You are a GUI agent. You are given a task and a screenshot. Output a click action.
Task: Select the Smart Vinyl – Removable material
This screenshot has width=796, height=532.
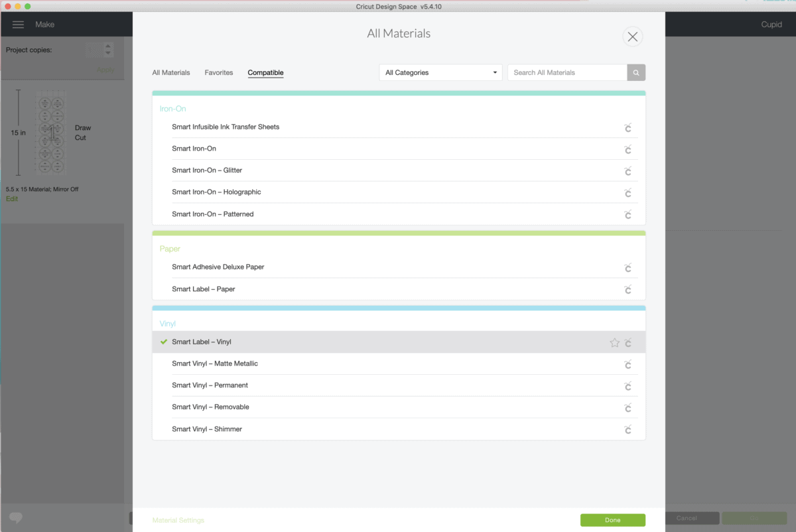click(210, 407)
